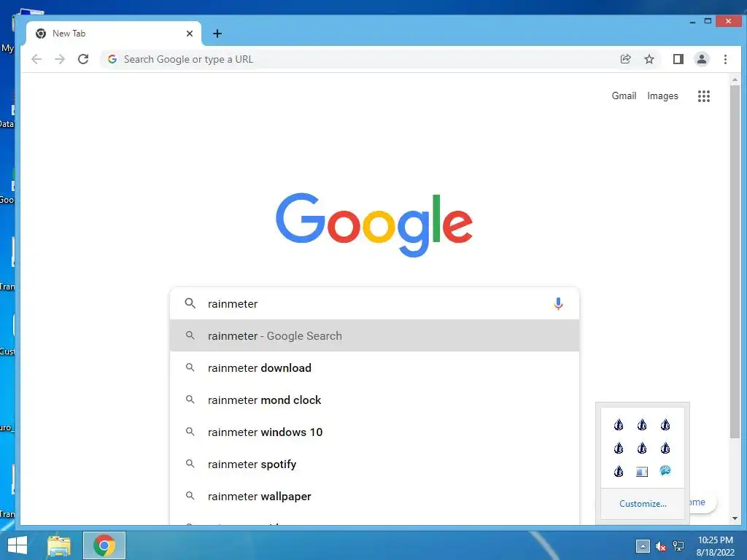Click the muted volume tray icon

660,546
